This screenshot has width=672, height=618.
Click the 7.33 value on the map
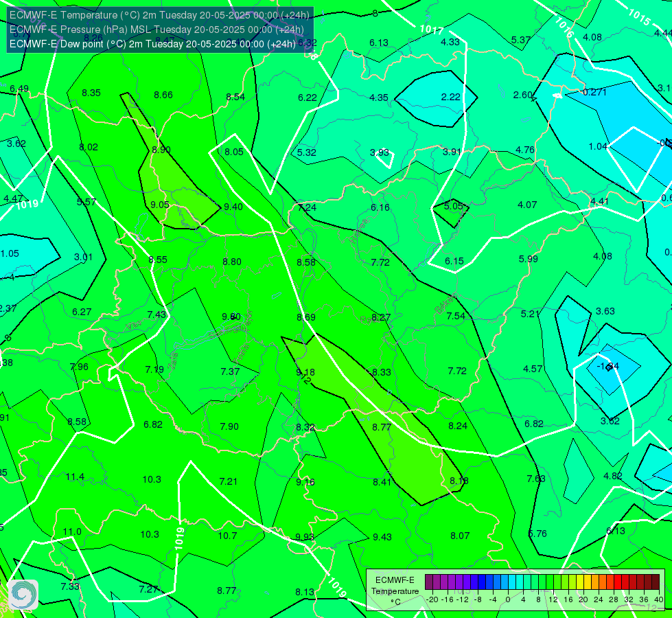pos(70,586)
